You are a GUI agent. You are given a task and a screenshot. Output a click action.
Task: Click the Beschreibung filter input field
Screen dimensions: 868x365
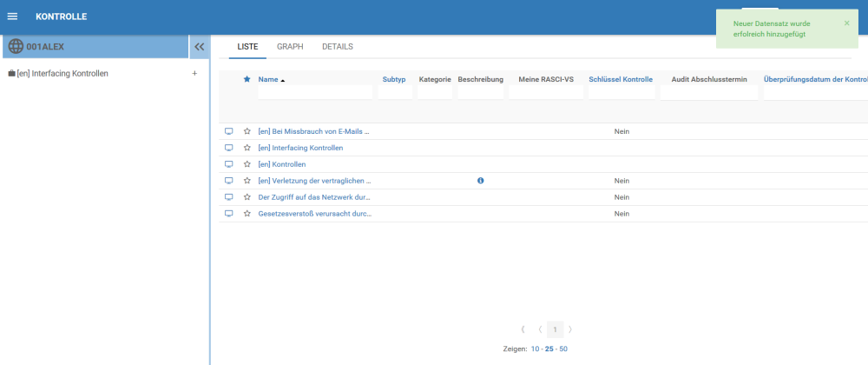(x=481, y=92)
